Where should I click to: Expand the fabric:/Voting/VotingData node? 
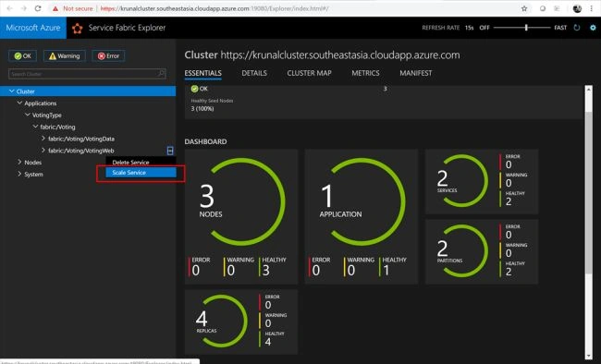click(x=43, y=139)
